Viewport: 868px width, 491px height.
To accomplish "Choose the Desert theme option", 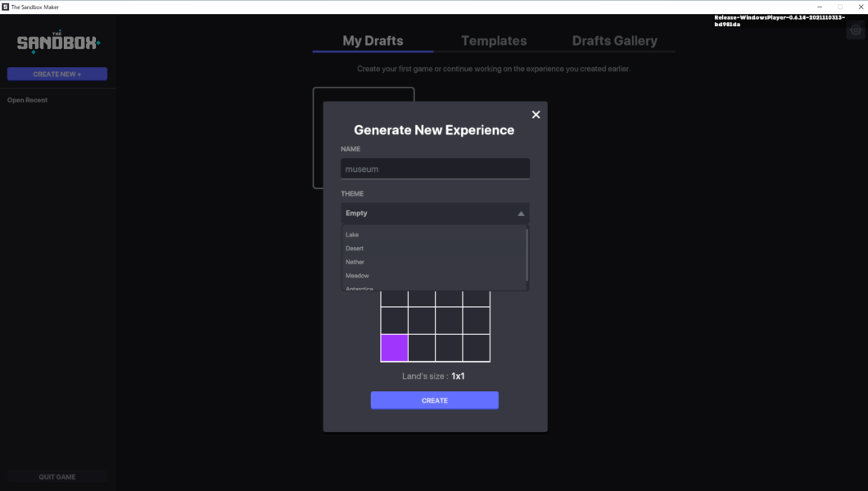I will coord(434,248).
